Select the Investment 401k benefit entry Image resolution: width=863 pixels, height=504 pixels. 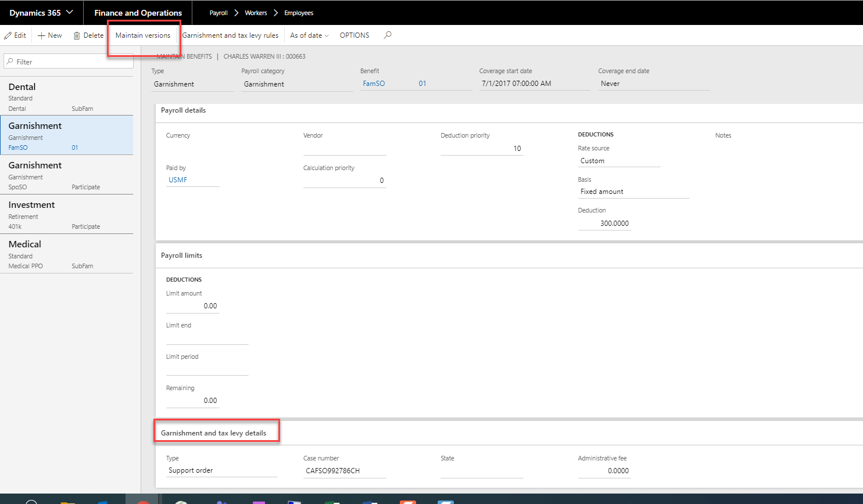67,214
